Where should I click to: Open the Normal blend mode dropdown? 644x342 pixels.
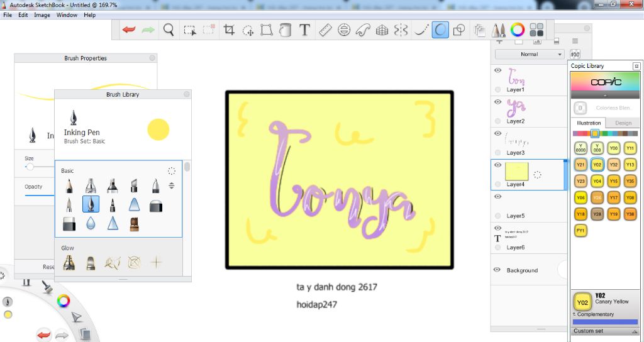pos(530,54)
